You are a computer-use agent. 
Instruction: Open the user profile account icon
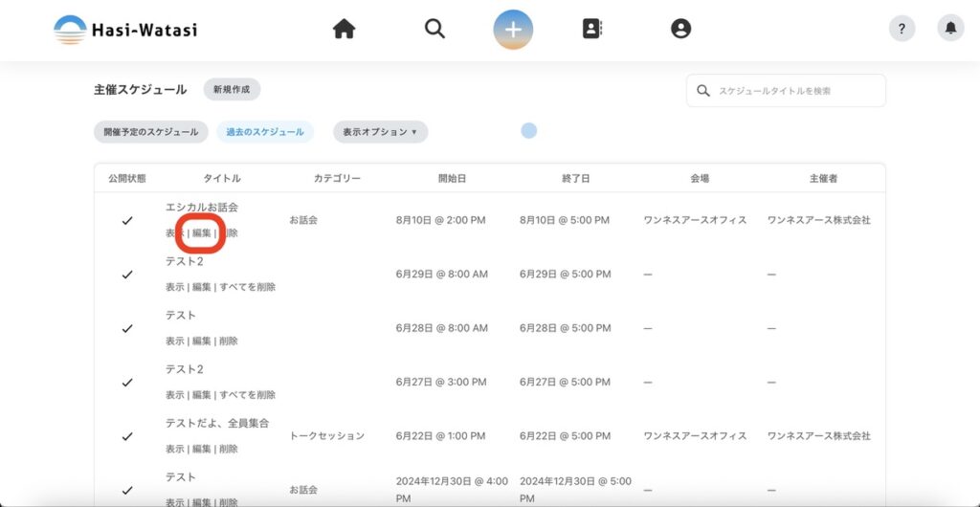(x=680, y=30)
